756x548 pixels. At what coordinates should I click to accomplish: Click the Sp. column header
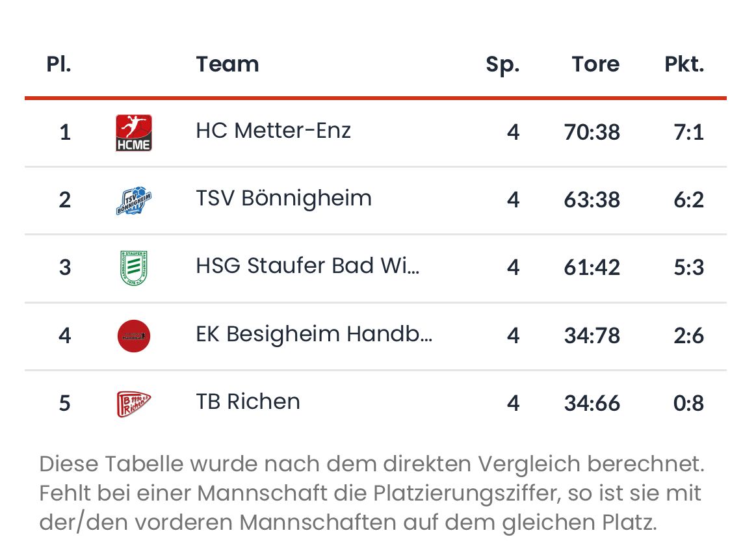coord(502,64)
